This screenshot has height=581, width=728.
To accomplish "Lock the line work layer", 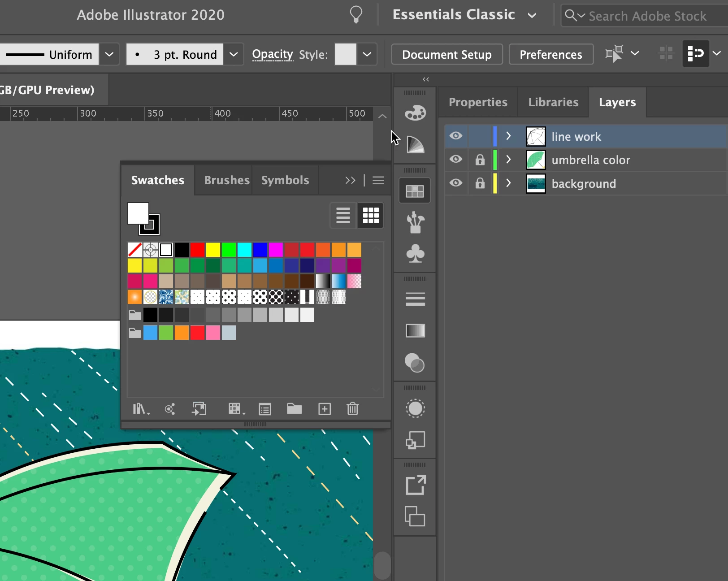I will pos(480,136).
